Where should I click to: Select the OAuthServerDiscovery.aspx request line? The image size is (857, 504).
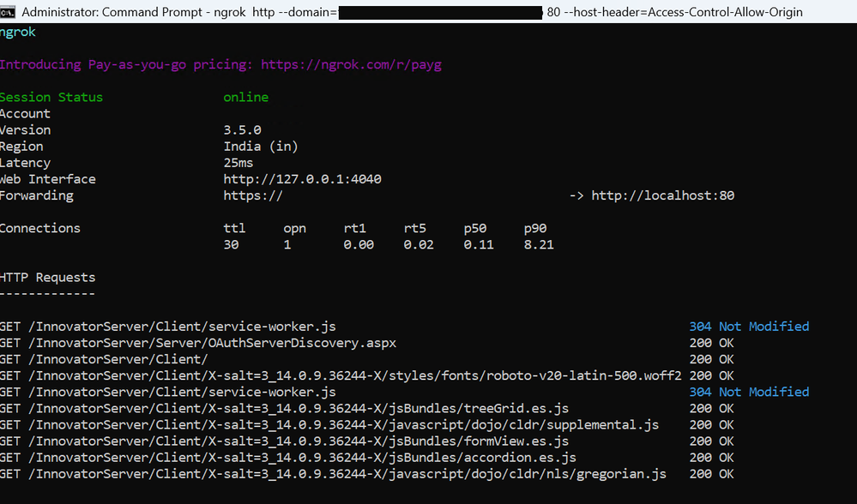coord(197,343)
